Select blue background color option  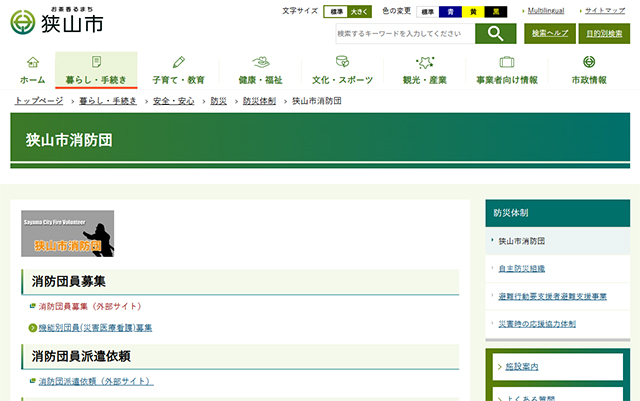point(451,11)
